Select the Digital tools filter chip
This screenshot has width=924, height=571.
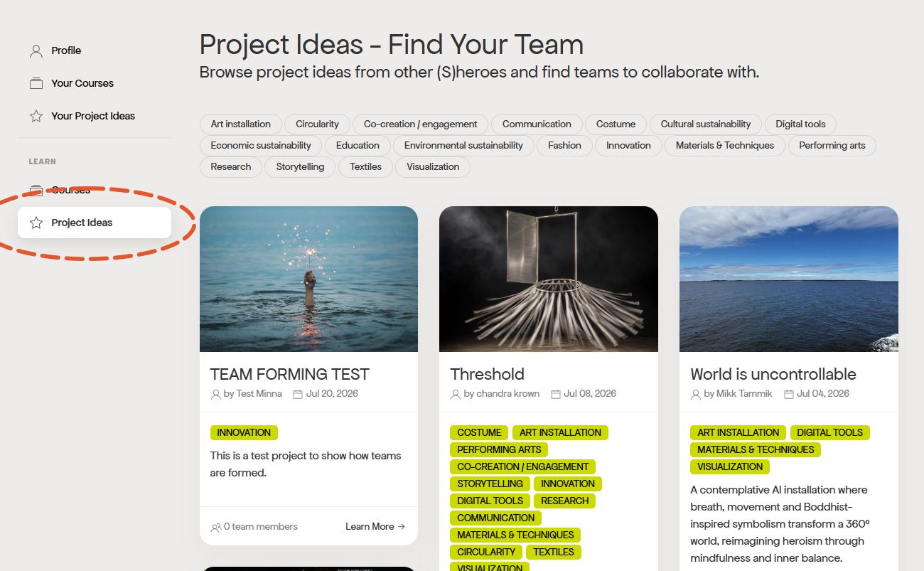[x=800, y=124]
